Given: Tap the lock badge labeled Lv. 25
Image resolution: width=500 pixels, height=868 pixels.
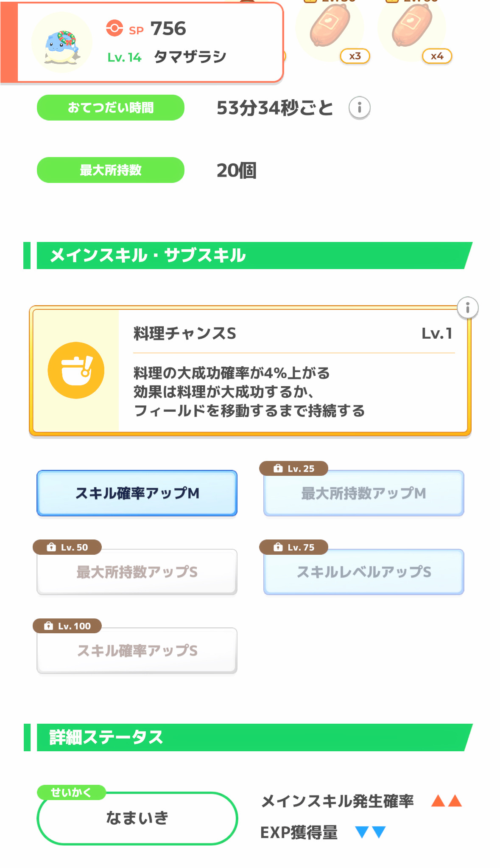Looking at the screenshot, I should pyautogui.click(x=293, y=469).
